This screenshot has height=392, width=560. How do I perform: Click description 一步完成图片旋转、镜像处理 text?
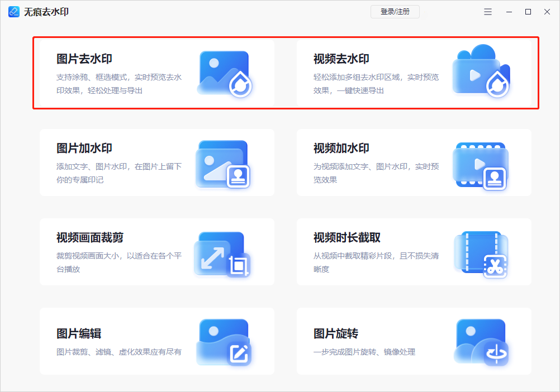tap(364, 352)
